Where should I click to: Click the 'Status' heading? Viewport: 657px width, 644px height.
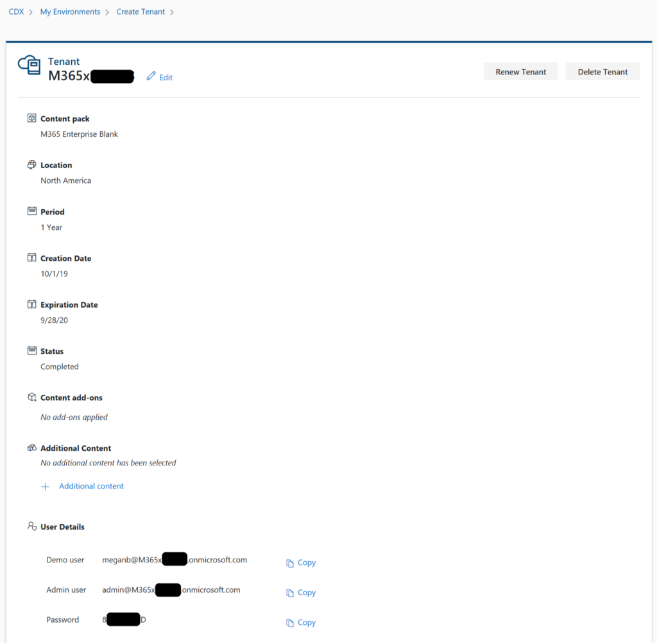tap(52, 351)
